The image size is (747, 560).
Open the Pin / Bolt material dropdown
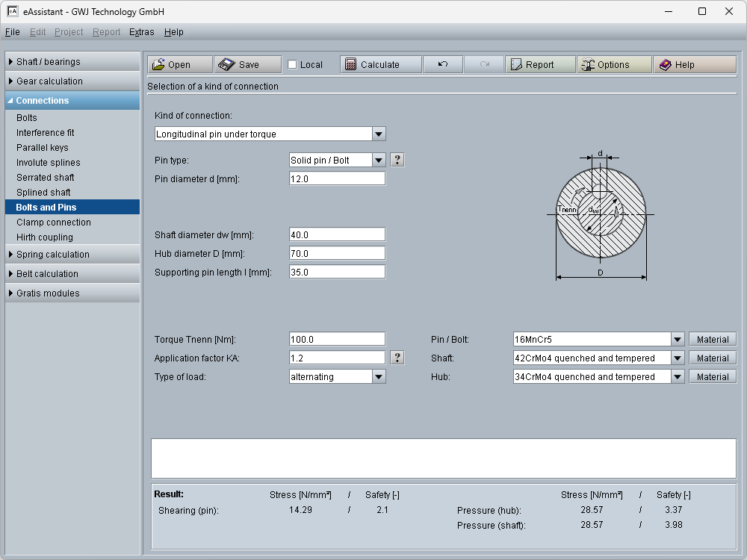click(x=678, y=340)
